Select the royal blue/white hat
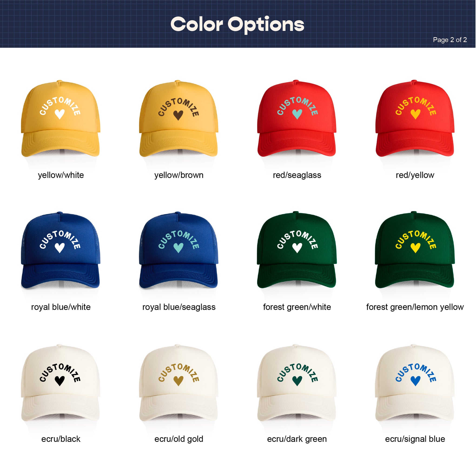This screenshot has height=476, width=476. 61,250
